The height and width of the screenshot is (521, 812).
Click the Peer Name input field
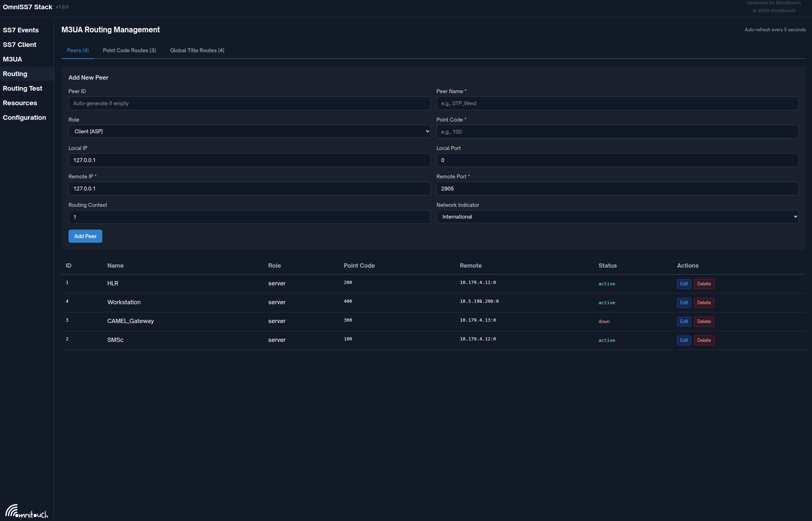617,103
